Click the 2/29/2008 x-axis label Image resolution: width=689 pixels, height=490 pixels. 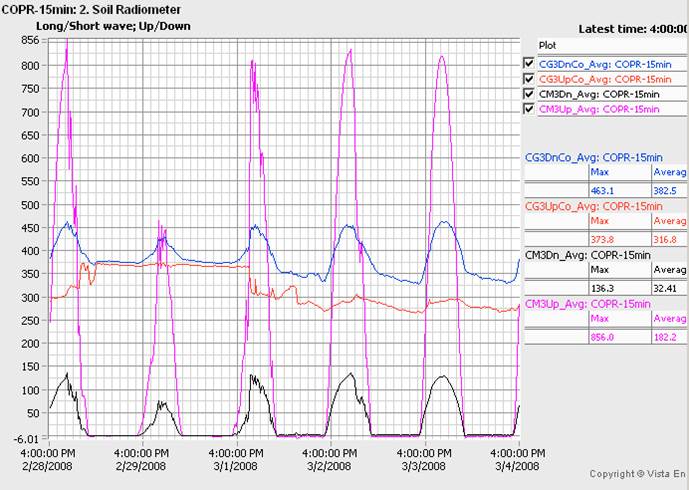coord(141,466)
